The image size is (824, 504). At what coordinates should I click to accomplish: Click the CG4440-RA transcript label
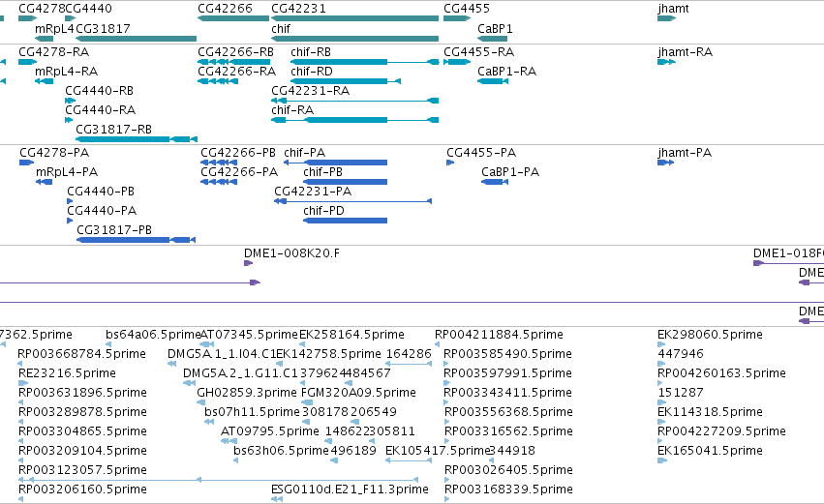click(x=101, y=110)
